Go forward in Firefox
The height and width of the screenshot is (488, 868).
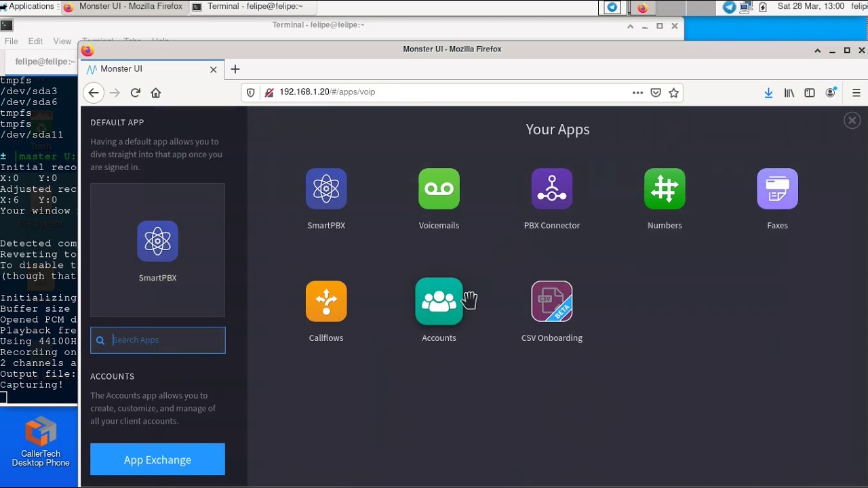tap(115, 93)
